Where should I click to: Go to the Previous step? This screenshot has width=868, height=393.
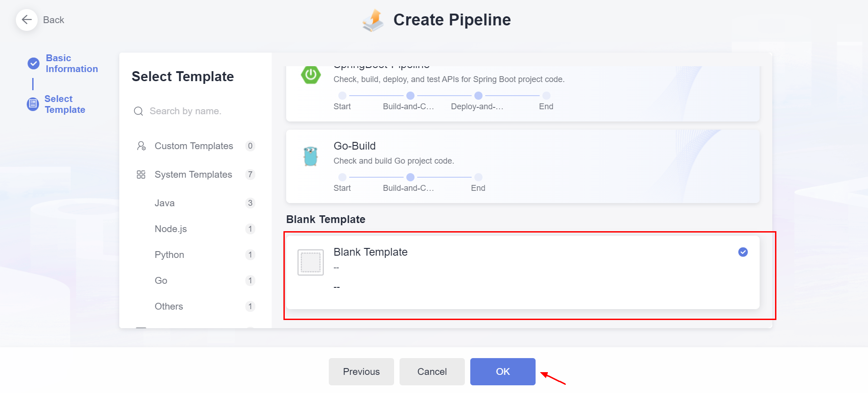[361, 372]
